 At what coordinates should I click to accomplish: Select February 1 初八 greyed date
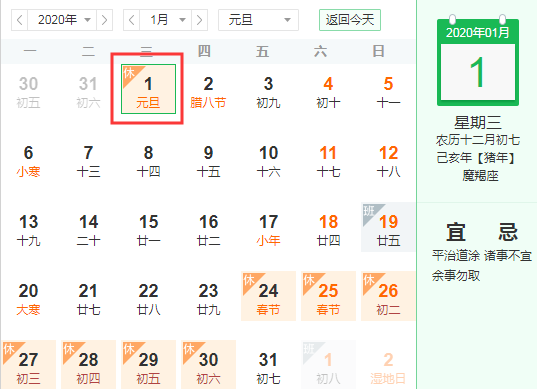(x=328, y=365)
